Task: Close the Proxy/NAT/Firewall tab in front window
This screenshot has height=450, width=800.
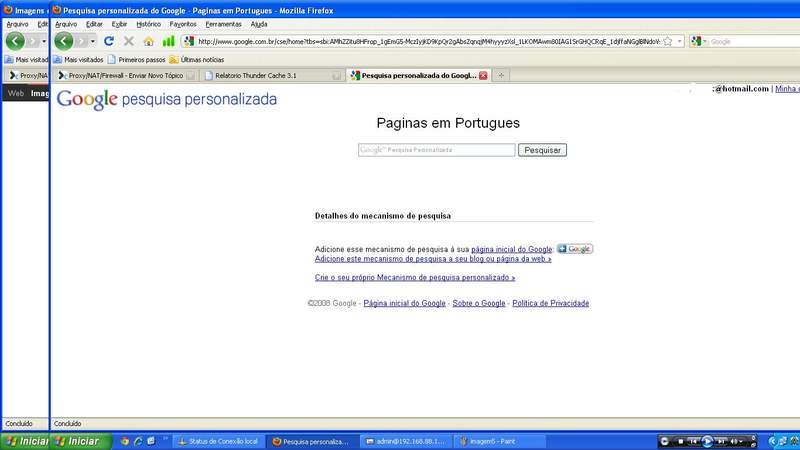Action: pos(190,76)
